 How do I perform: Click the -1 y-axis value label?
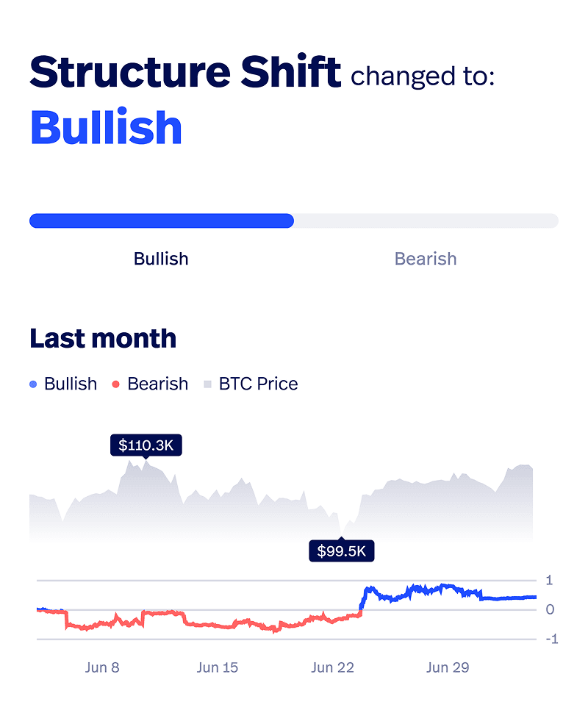(552, 639)
